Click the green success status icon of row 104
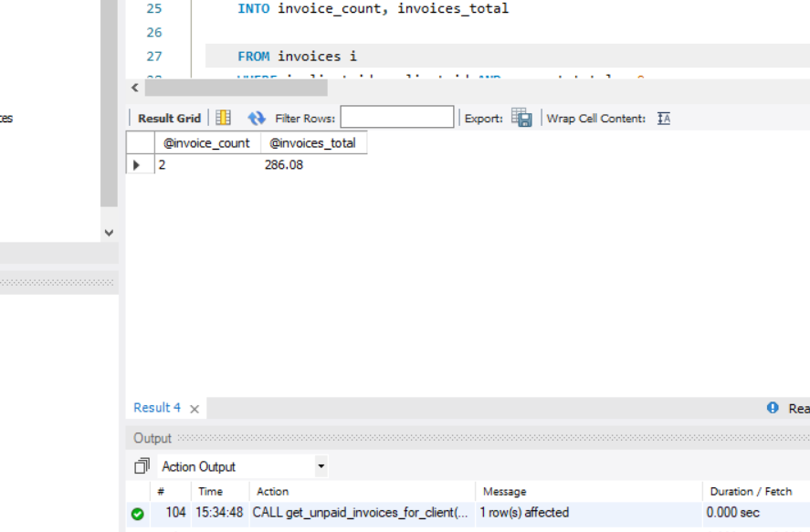 pos(137,514)
